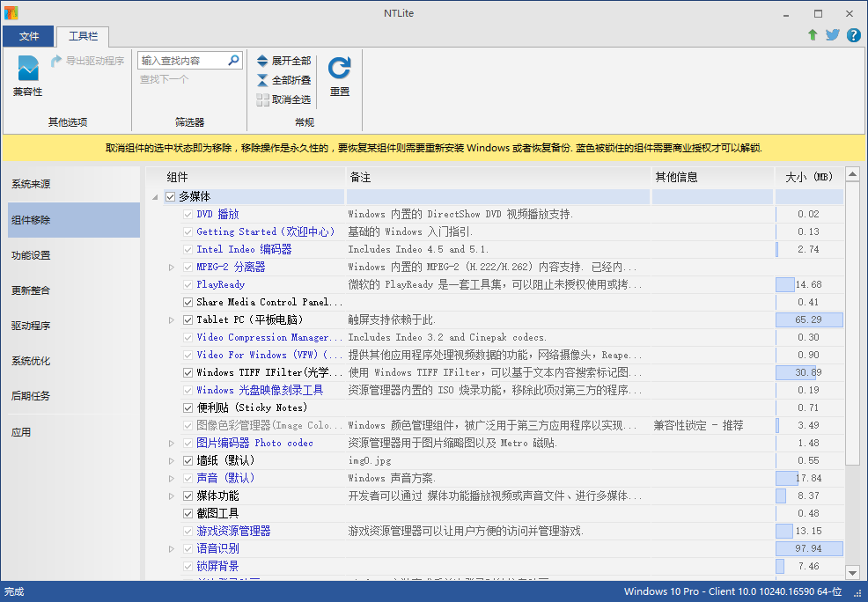Open the 文件 tab
The height and width of the screenshot is (602, 868).
[x=29, y=36]
